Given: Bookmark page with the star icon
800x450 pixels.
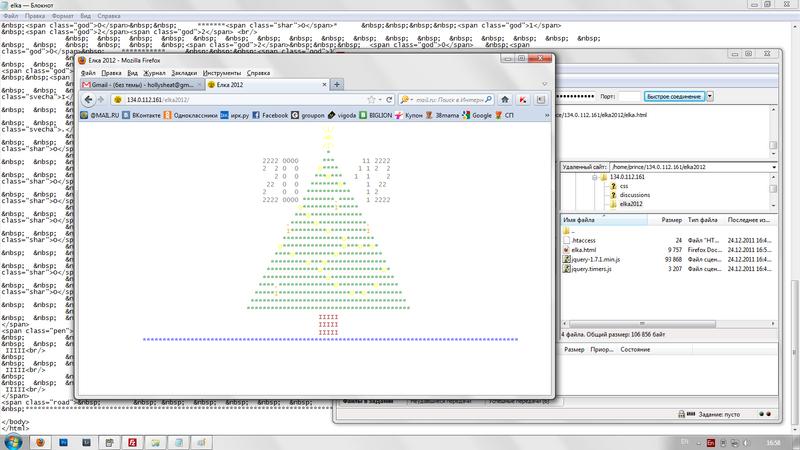Looking at the screenshot, I should point(371,99).
